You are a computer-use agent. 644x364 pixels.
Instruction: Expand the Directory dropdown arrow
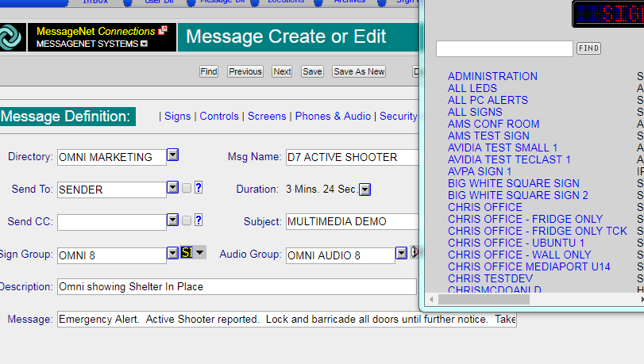click(173, 155)
